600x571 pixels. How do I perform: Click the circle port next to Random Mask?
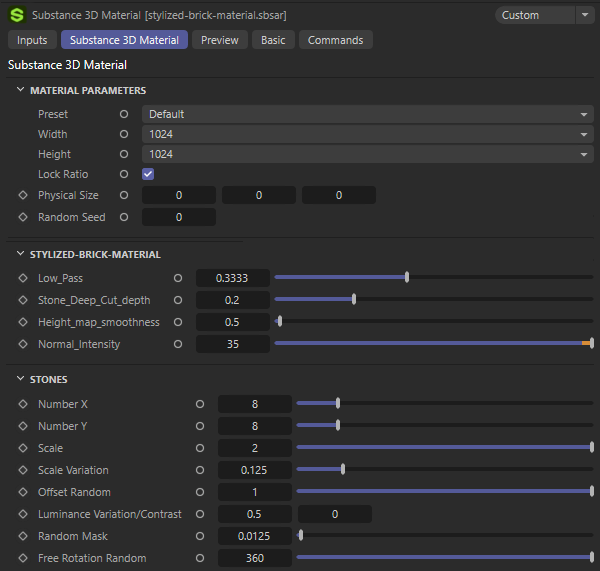point(200,536)
